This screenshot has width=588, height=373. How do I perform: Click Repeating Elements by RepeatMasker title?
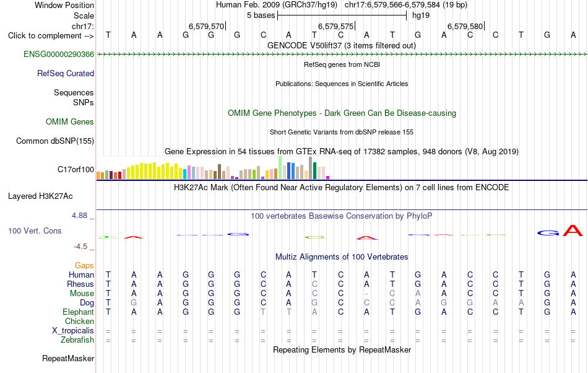pyautogui.click(x=342, y=349)
